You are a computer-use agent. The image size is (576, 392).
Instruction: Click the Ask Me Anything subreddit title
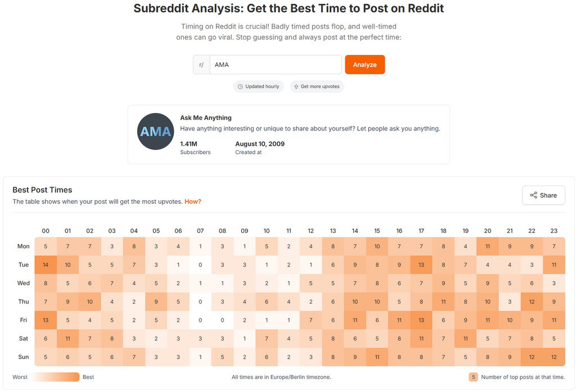(x=206, y=118)
